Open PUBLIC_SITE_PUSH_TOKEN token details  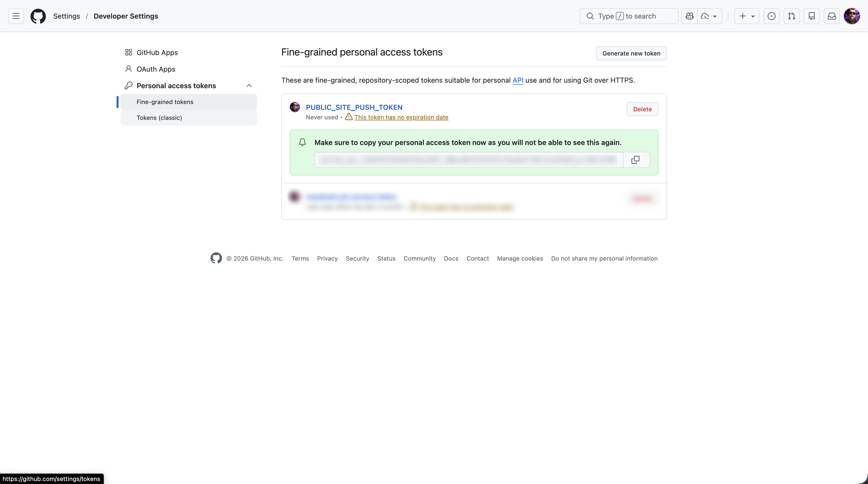pyautogui.click(x=354, y=107)
